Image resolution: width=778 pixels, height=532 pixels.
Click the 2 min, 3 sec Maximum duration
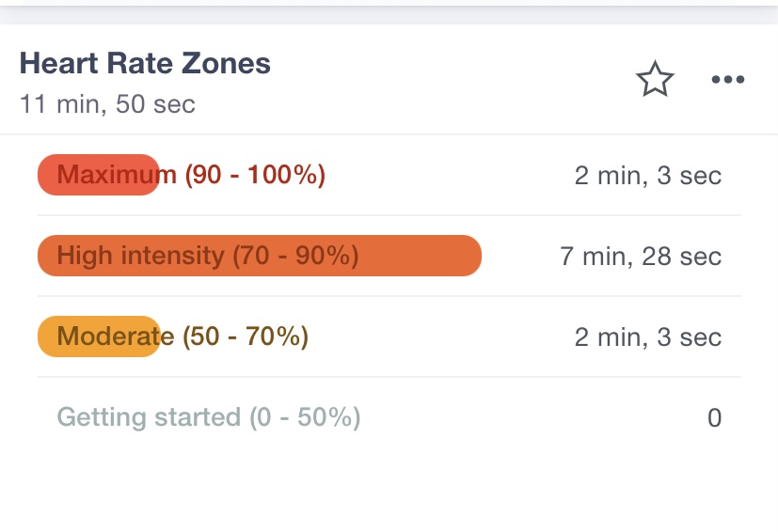tap(648, 176)
